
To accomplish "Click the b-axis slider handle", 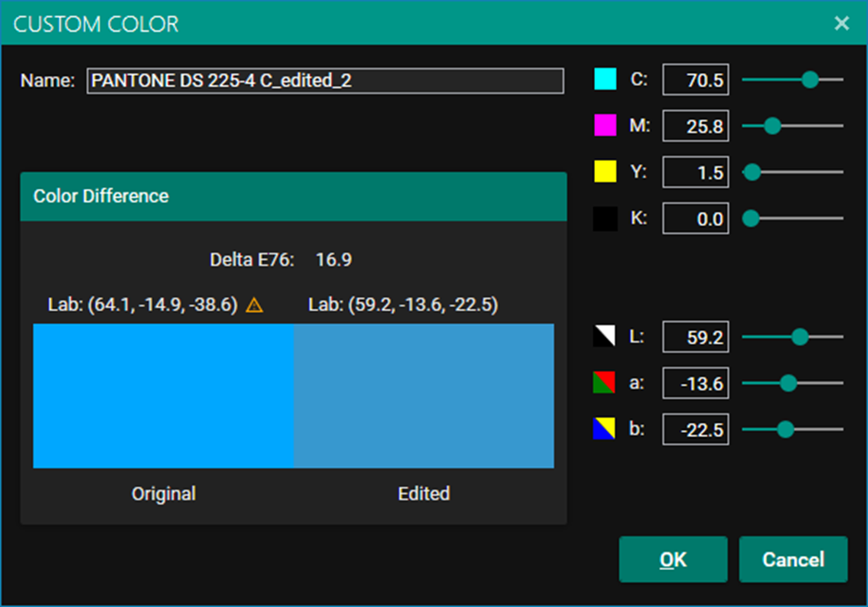I will [x=786, y=429].
